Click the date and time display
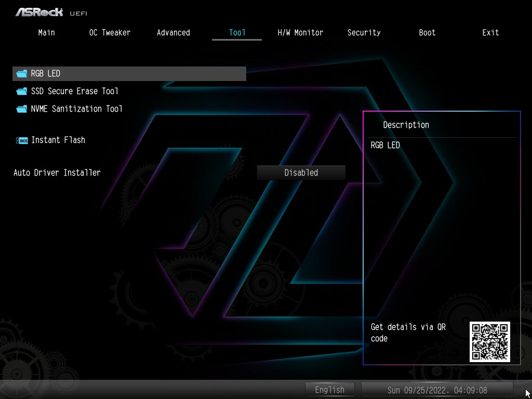532x399 pixels. 437,390
